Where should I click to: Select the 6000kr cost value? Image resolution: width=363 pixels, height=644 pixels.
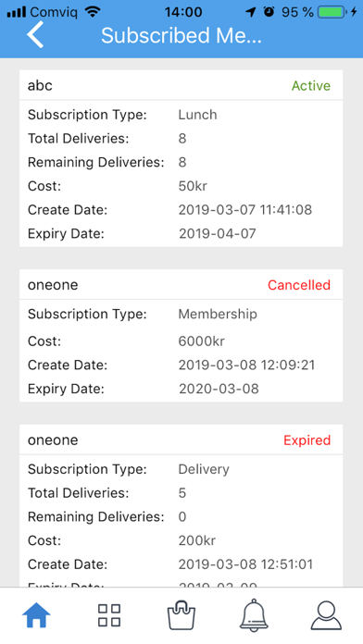coord(202,341)
